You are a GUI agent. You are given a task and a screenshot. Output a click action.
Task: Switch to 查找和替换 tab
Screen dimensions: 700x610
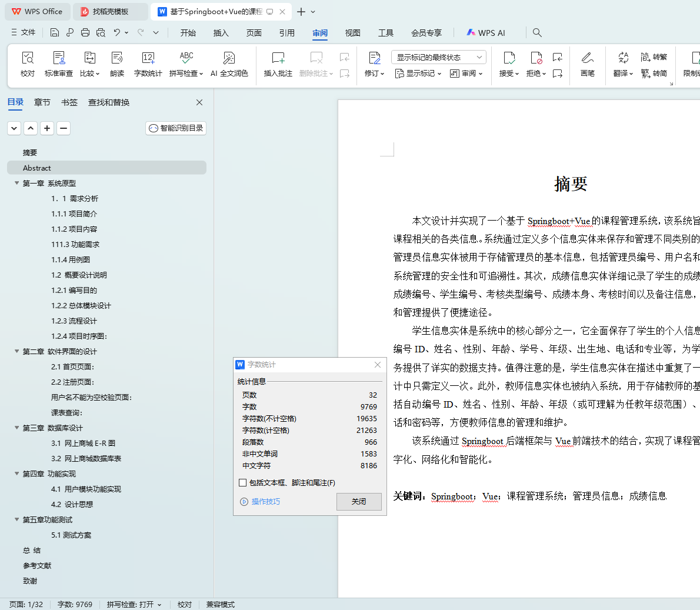[x=109, y=102]
